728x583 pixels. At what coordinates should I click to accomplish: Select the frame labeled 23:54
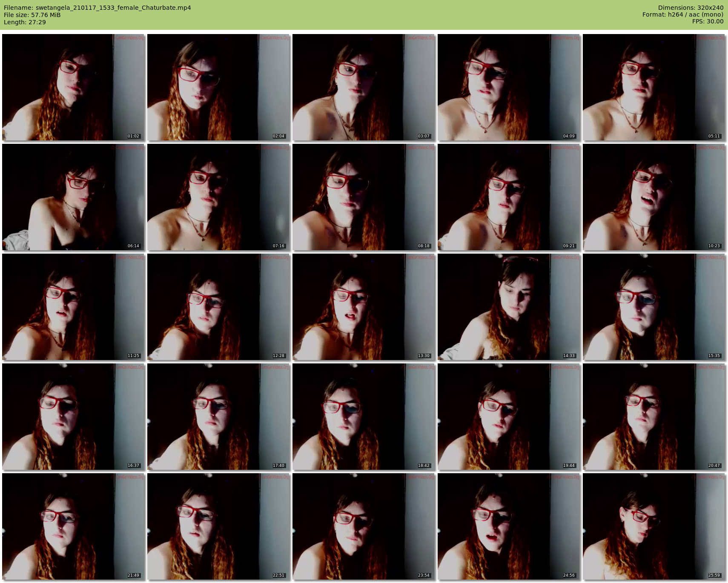pos(364,526)
